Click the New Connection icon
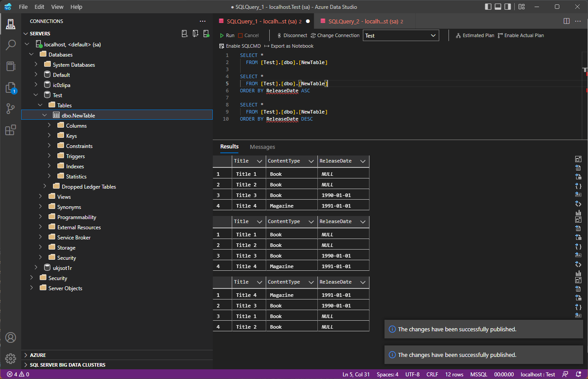The width and height of the screenshot is (588, 379). [185, 33]
